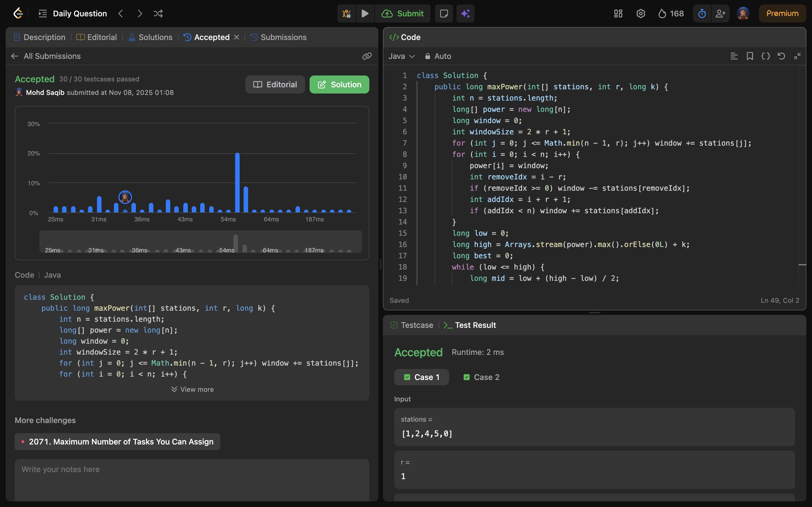Open the Java language dropdown
This screenshot has height=507, width=812.
point(401,56)
